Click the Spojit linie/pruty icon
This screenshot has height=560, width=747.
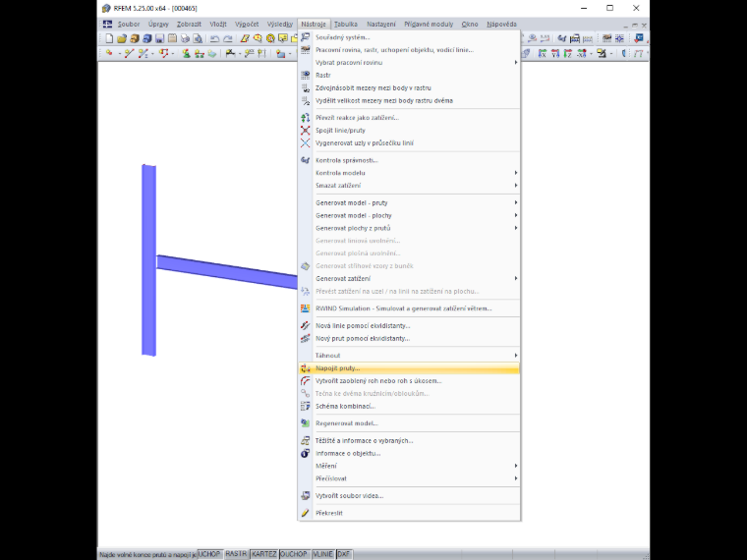tap(306, 130)
